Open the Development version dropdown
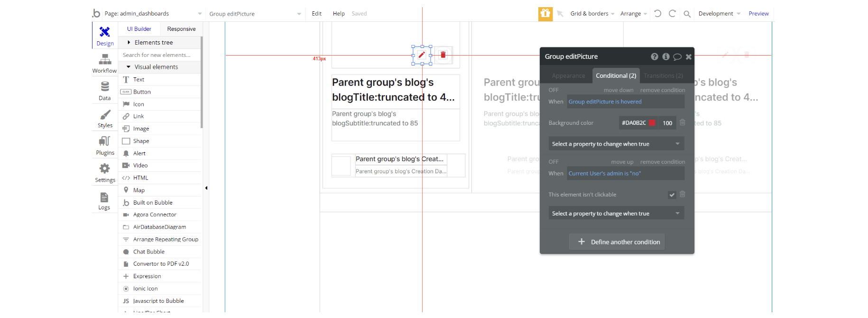 coord(719,14)
